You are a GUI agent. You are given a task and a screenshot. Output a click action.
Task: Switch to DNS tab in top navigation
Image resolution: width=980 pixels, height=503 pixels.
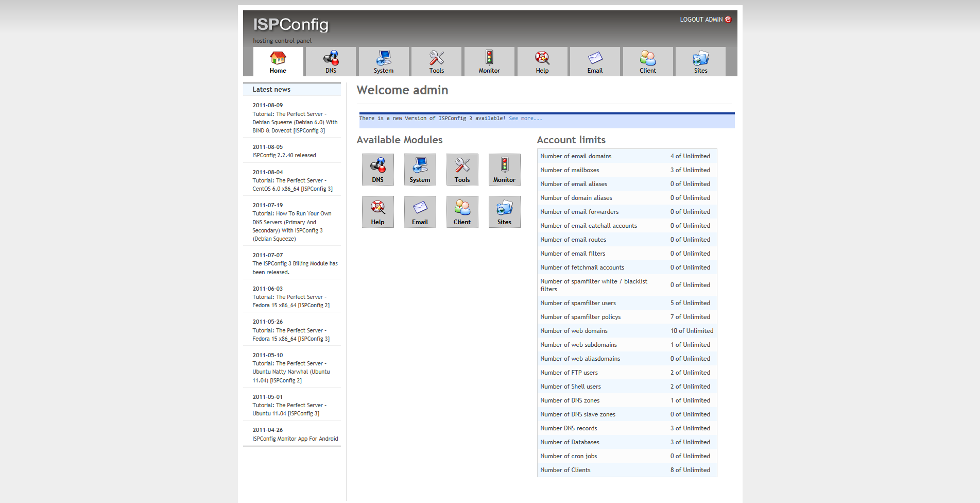click(331, 62)
